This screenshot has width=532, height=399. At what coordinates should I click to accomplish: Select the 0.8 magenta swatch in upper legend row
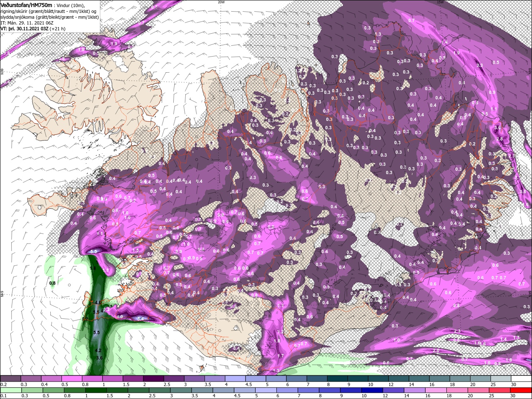pos(92,379)
